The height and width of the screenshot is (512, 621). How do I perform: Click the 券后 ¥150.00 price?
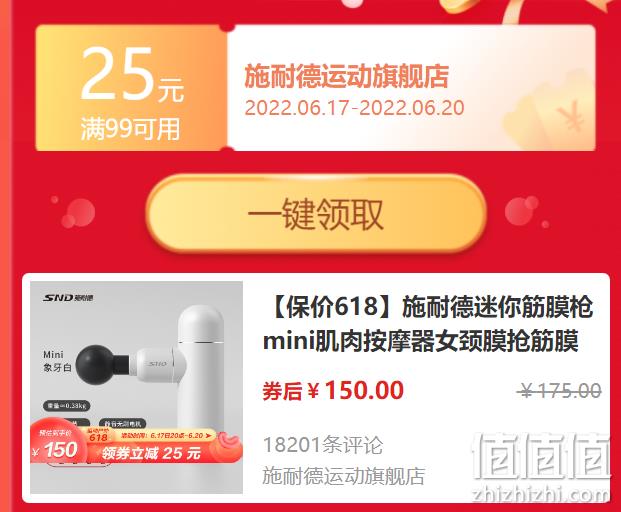333,390
